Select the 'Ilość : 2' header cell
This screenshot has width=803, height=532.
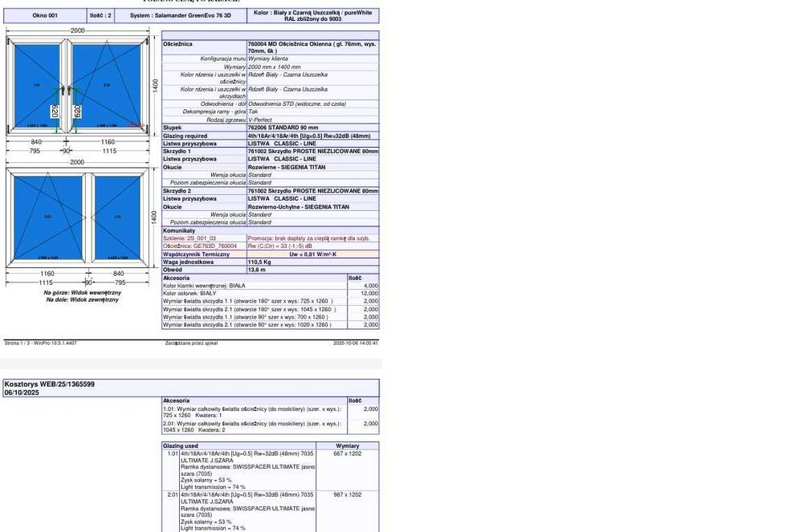click(100, 15)
